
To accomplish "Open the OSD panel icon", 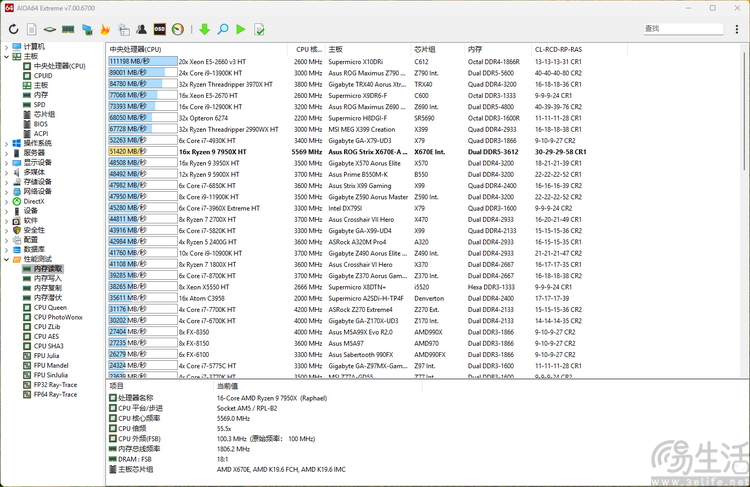I will click(159, 29).
